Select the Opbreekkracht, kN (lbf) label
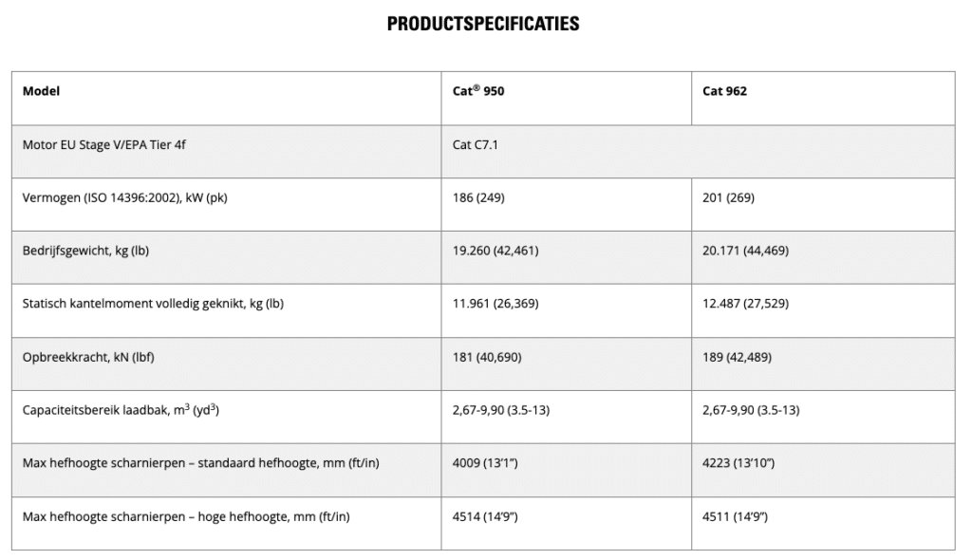 (x=88, y=357)
